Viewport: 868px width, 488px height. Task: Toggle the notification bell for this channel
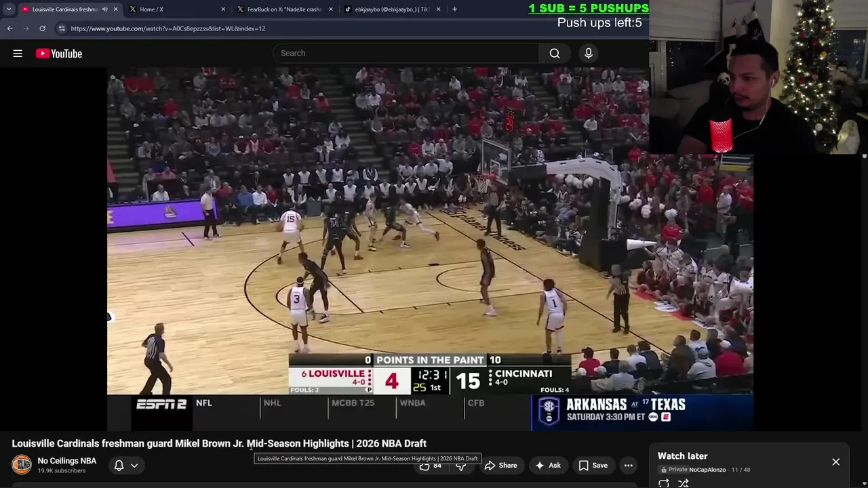119,466
